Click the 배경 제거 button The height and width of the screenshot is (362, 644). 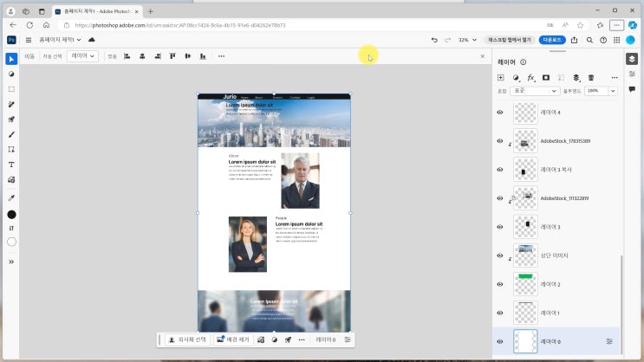[232, 340]
